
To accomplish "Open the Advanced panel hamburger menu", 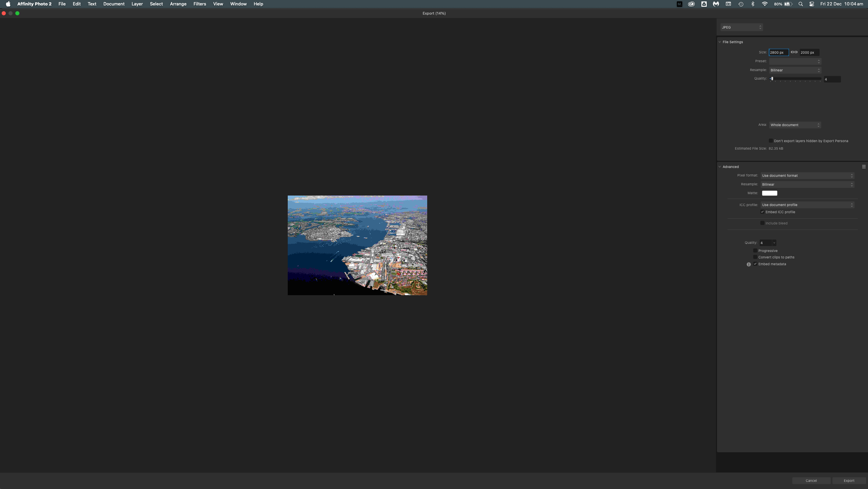I will point(864,167).
